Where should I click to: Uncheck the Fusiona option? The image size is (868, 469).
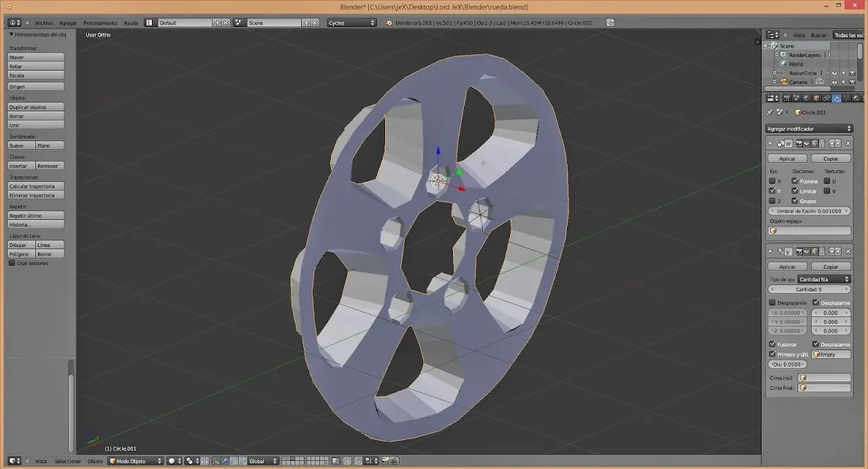795,181
